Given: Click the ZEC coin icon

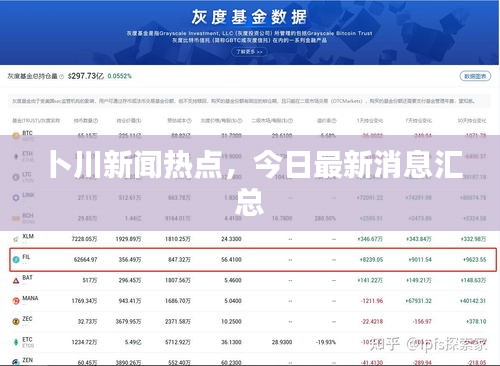Looking at the screenshot, I should 16,322.
